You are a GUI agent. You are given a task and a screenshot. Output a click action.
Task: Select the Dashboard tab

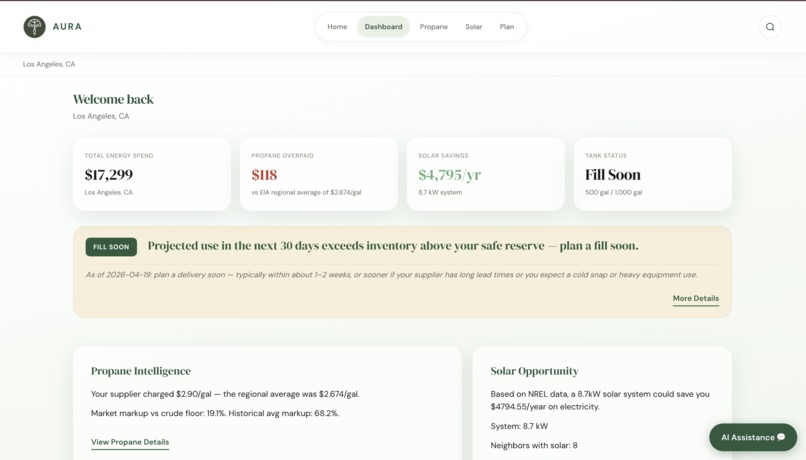point(383,27)
